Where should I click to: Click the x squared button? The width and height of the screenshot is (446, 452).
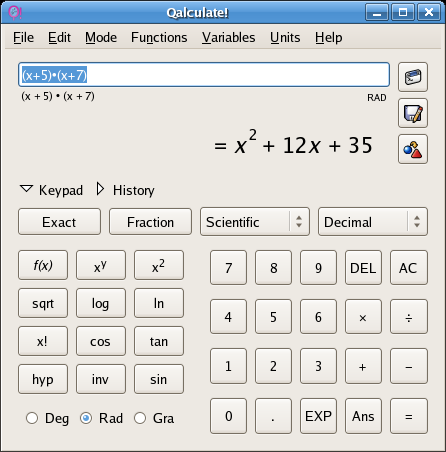tap(159, 265)
